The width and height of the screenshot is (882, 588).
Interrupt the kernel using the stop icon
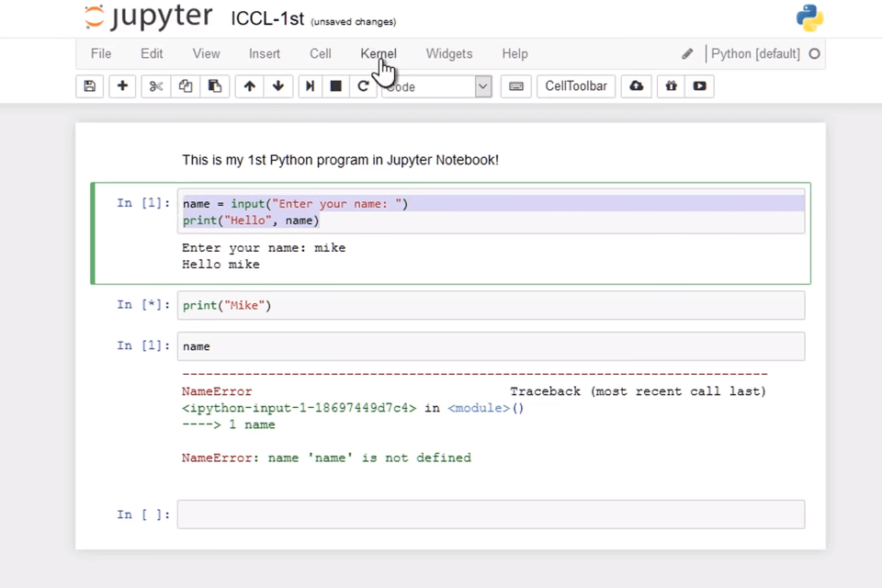click(x=335, y=85)
